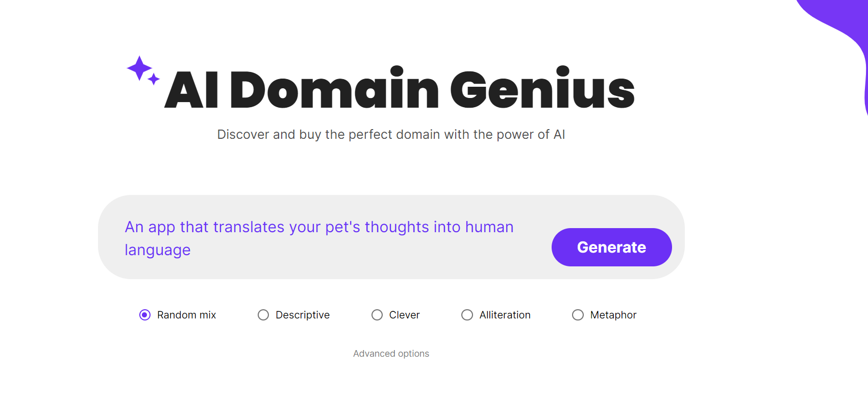Click the word 'language' in the prompt box

click(158, 250)
